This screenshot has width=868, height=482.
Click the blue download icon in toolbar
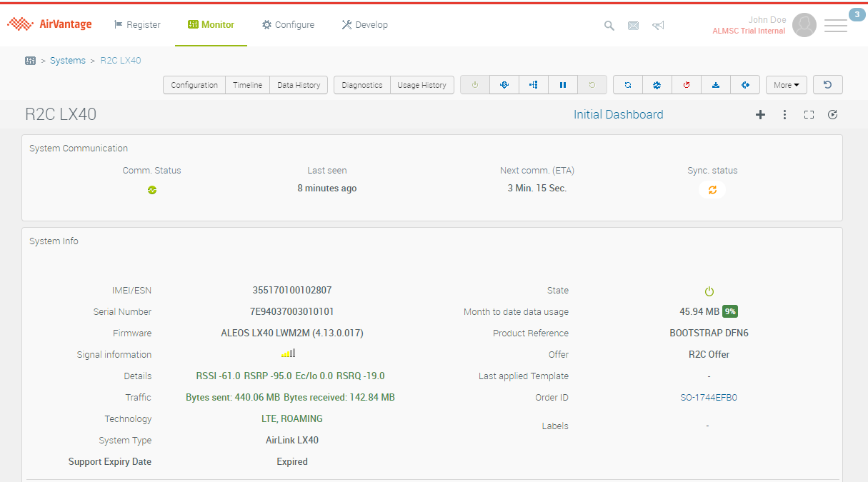716,85
